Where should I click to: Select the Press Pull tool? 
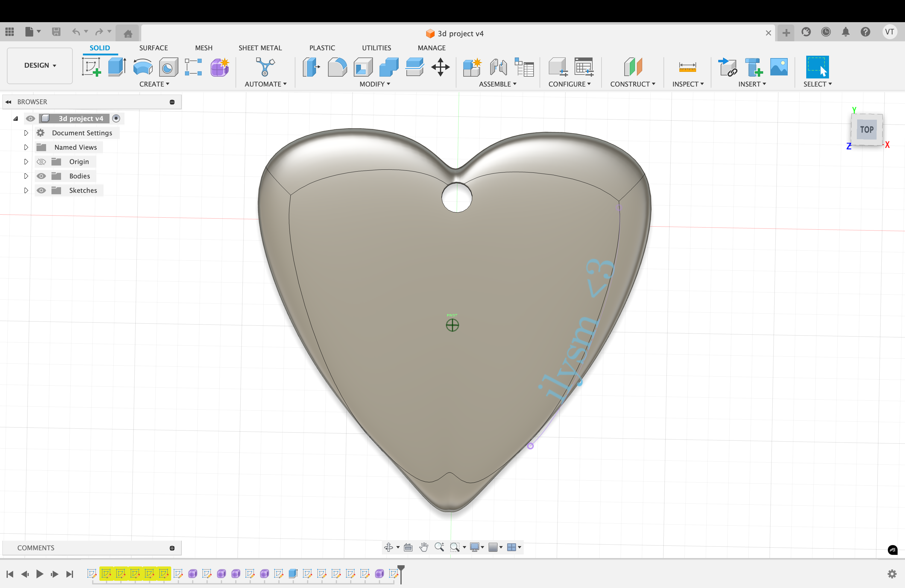311,67
